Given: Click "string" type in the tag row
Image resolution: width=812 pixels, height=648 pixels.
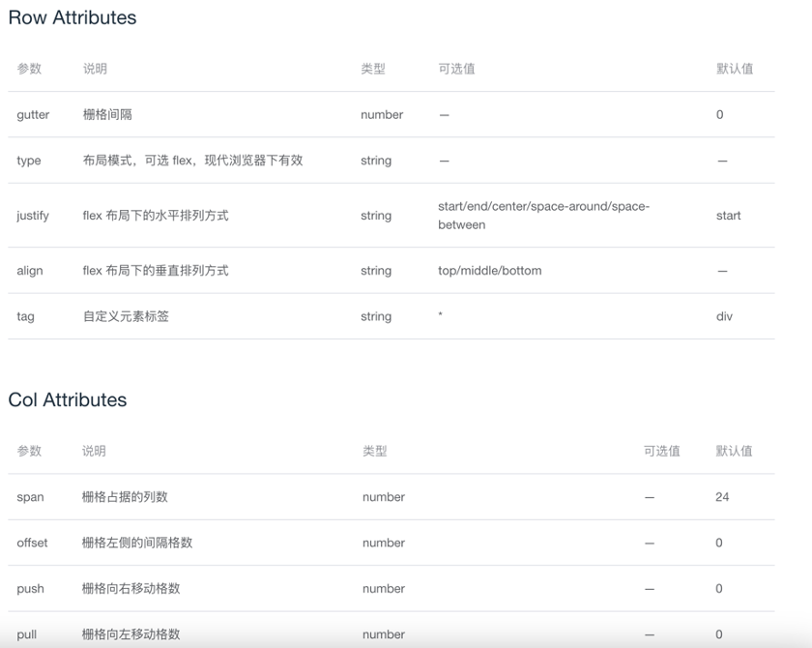Looking at the screenshot, I should [x=376, y=316].
